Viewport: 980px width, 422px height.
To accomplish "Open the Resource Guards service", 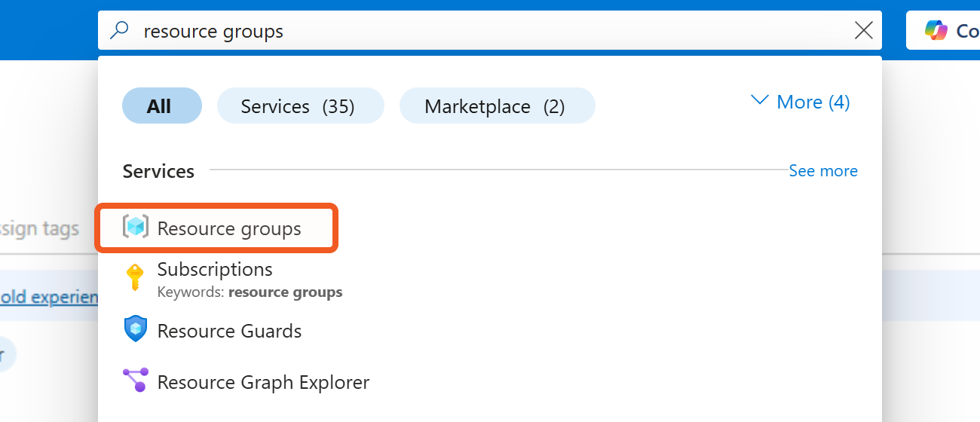I will [x=229, y=332].
